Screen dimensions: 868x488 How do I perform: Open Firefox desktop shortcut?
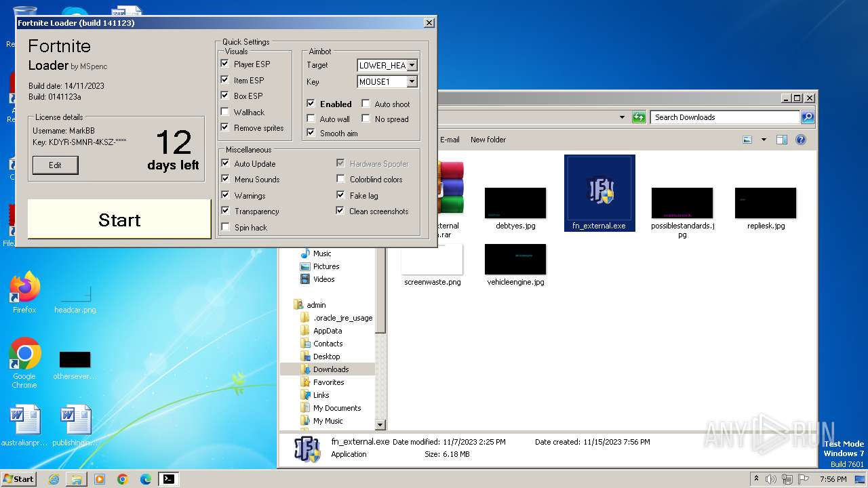click(x=24, y=293)
